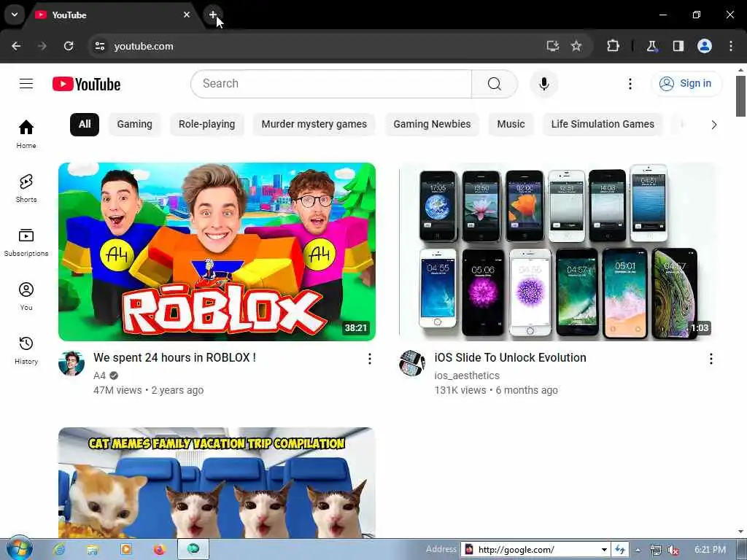Open the Chrome profile avatar
Screen dimensions: 747x560
coord(705,46)
